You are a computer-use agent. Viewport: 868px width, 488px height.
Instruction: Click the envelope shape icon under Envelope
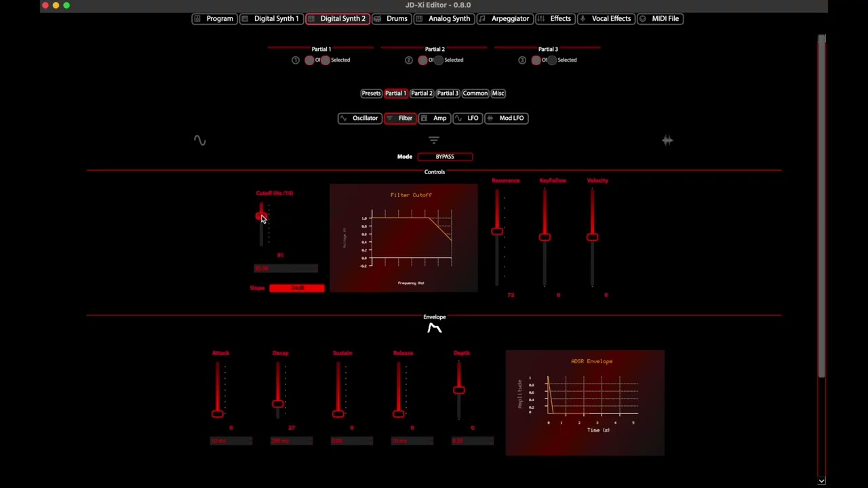(x=435, y=329)
